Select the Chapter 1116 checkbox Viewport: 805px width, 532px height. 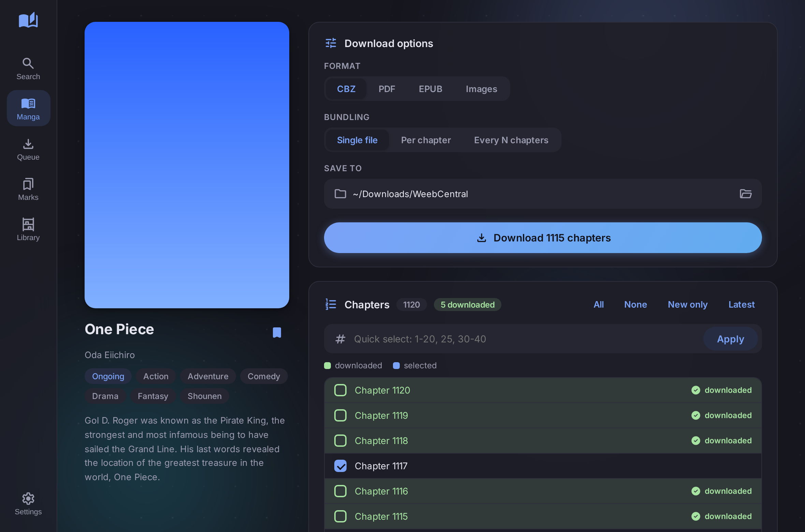click(x=340, y=491)
